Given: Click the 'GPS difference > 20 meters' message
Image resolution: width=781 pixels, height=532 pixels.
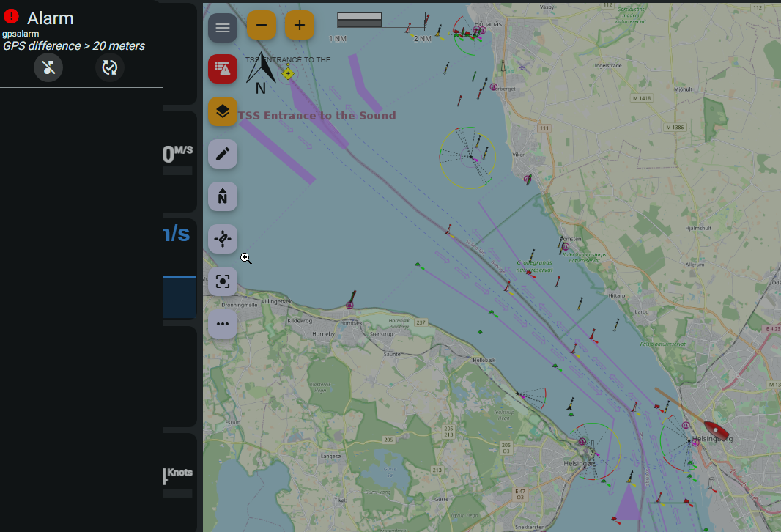Looking at the screenshot, I should pyautogui.click(x=74, y=46).
